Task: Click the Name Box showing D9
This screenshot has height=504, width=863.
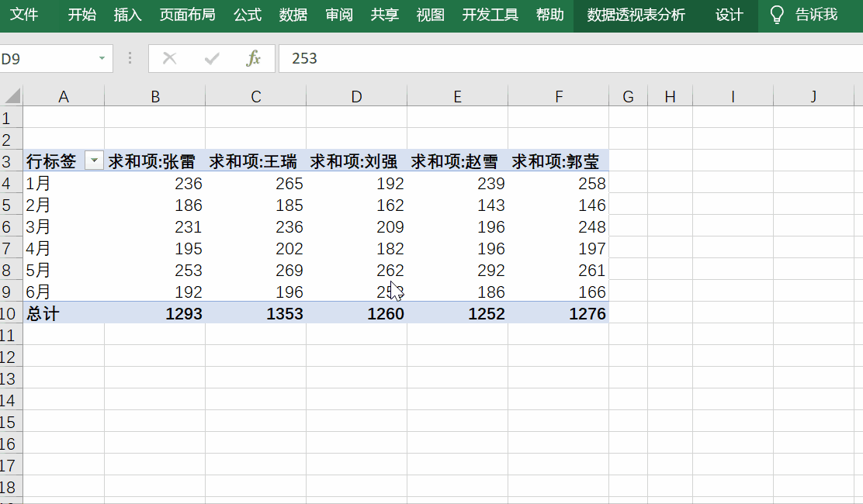Action: point(47,59)
